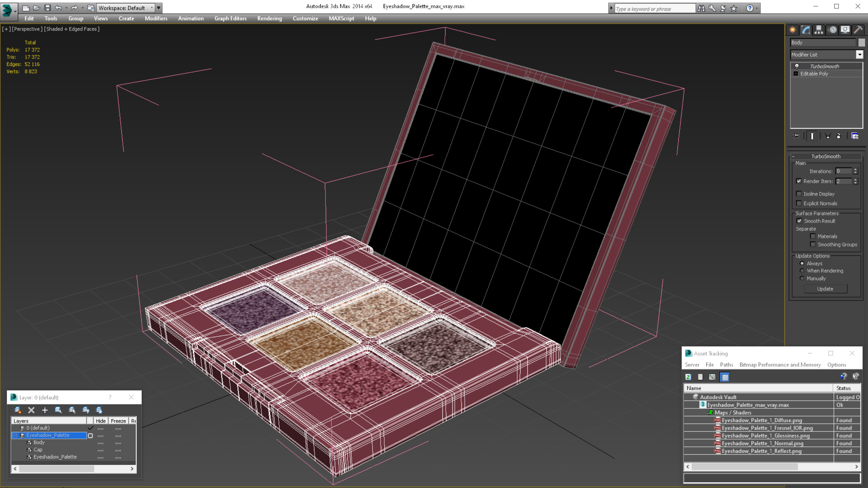This screenshot has width=868, height=488.
Task: Click object color swatch beside Body name
Action: (861, 42)
